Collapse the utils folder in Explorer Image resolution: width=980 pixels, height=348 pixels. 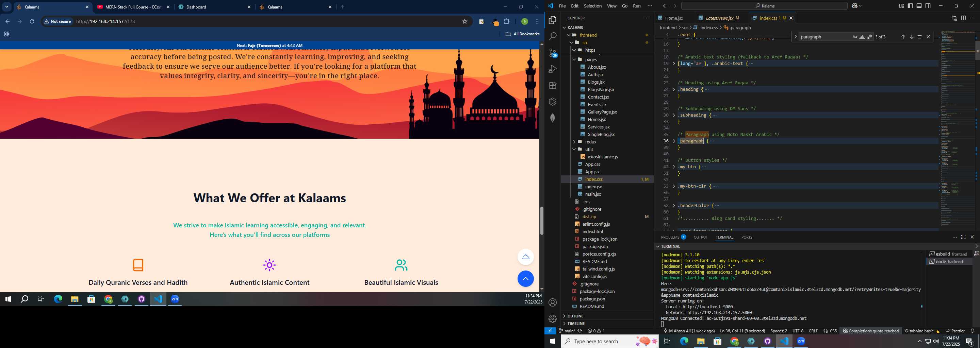(574, 149)
